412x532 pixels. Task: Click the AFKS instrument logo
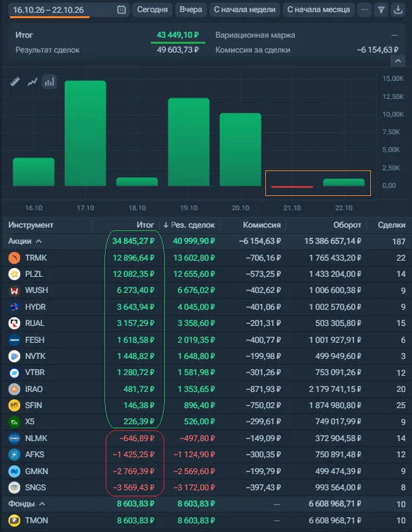14,455
